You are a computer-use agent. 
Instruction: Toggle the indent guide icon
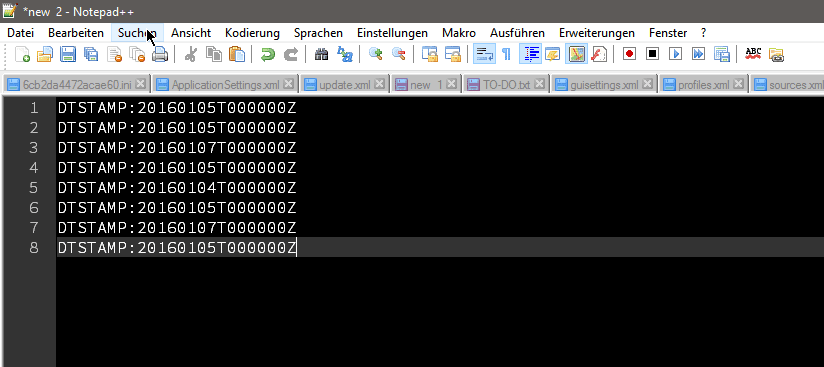530,54
